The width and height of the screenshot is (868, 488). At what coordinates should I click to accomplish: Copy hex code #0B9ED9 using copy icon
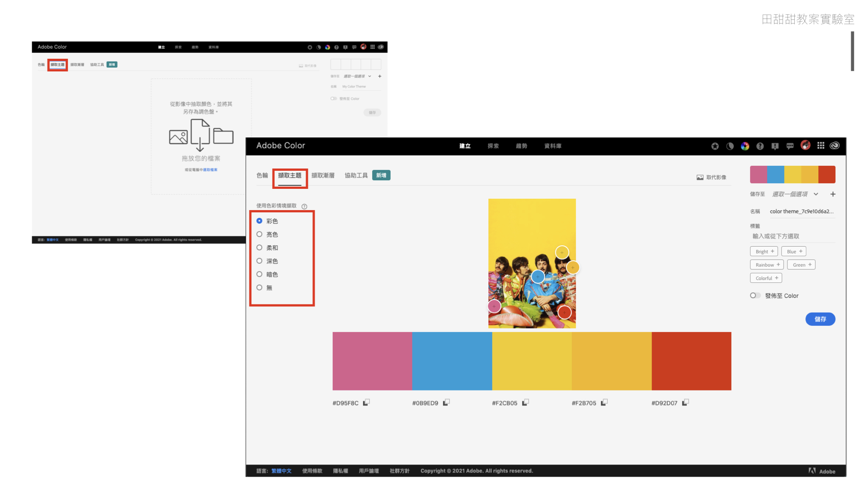(x=446, y=402)
